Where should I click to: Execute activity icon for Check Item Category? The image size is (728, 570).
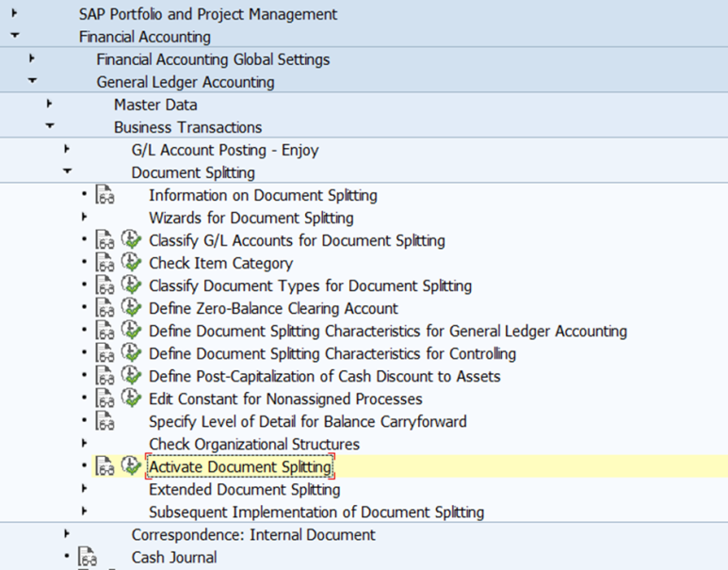[x=132, y=263]
